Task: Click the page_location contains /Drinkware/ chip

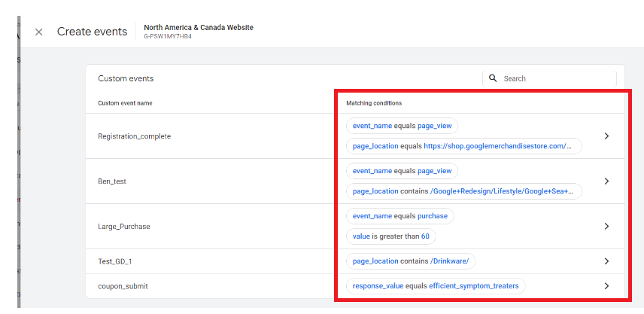Action: click(x=411, y=261)
